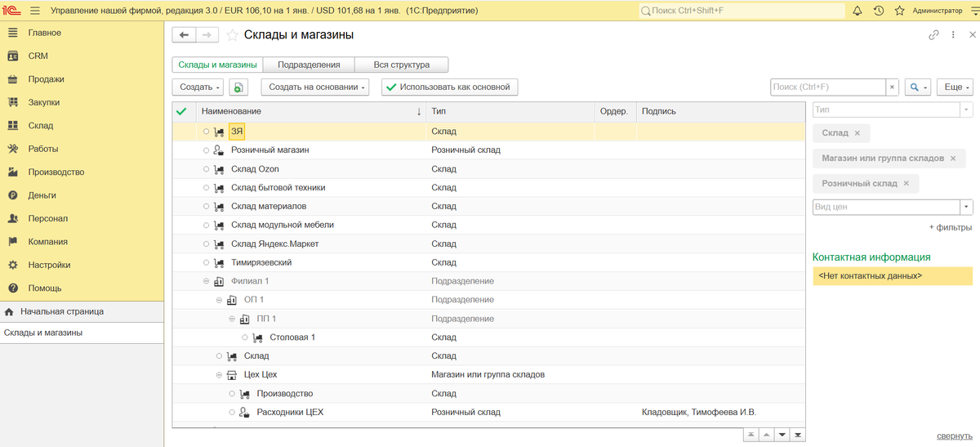Open Продажи section in sidebar

coord(82,79)
